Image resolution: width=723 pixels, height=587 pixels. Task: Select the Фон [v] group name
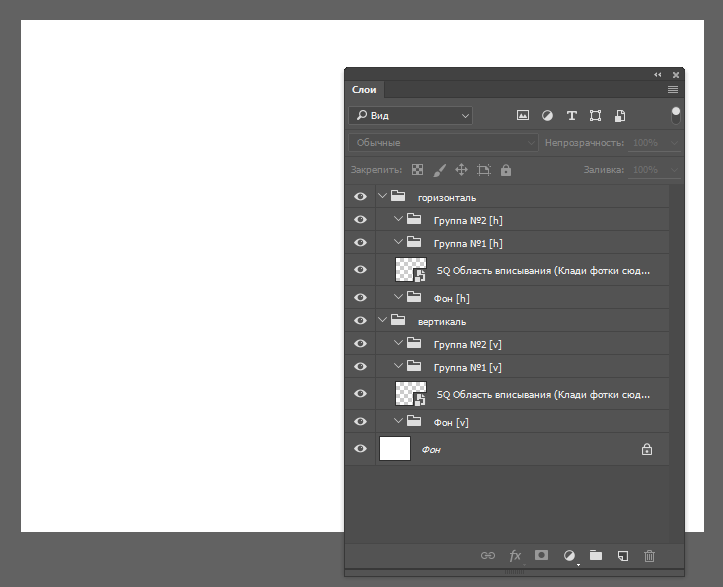tap(451, 422)
